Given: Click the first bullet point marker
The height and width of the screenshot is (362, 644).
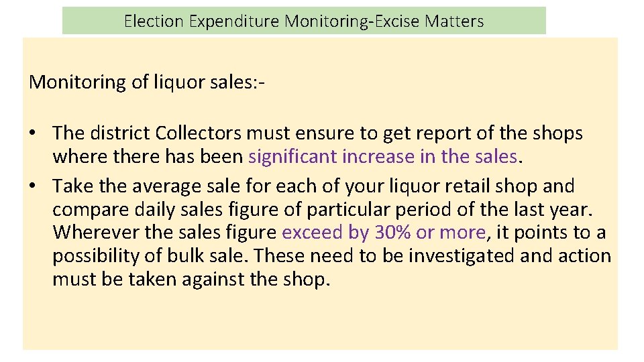Looking at the screenshot, I should tap(32, 133).
